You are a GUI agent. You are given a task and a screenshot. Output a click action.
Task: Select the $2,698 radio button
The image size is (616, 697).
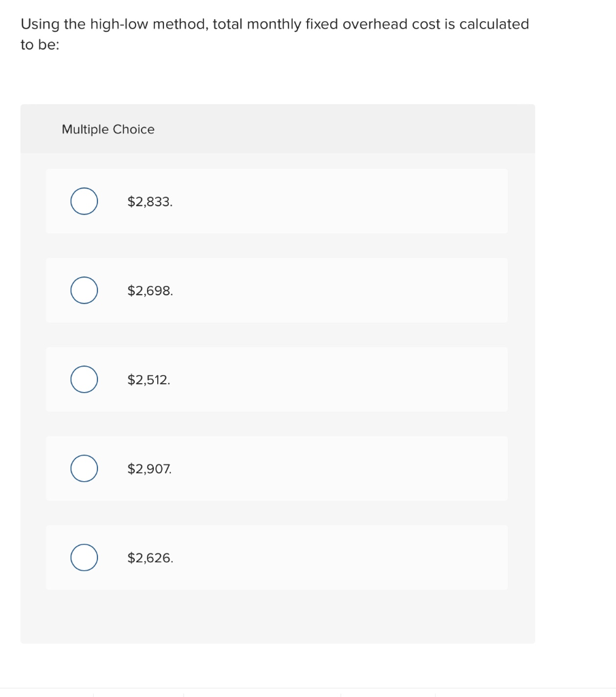point(84,290)
